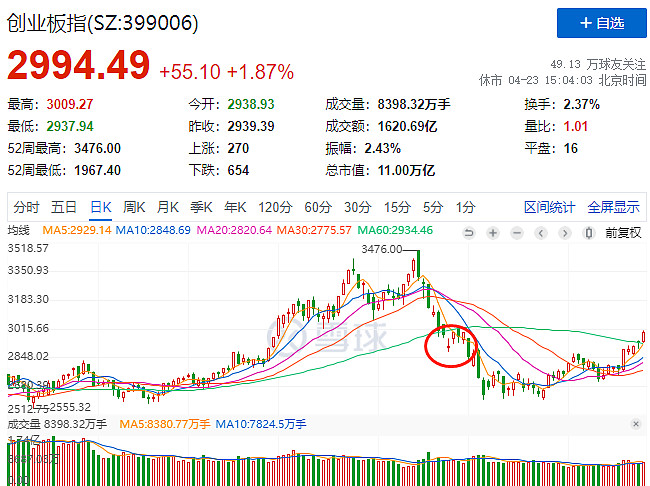650x486 pixels.
Task: Click the 总市值 value 11.00万亿
Action: 406,170
